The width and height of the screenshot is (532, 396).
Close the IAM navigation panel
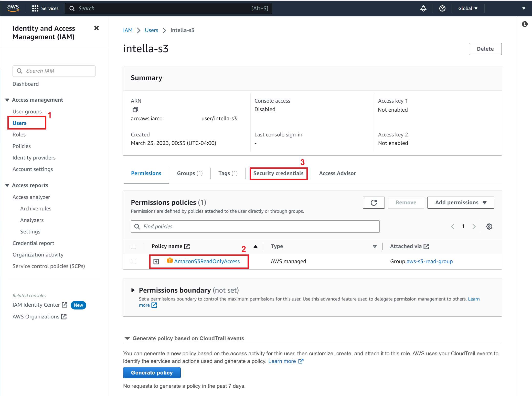[97, 28]
